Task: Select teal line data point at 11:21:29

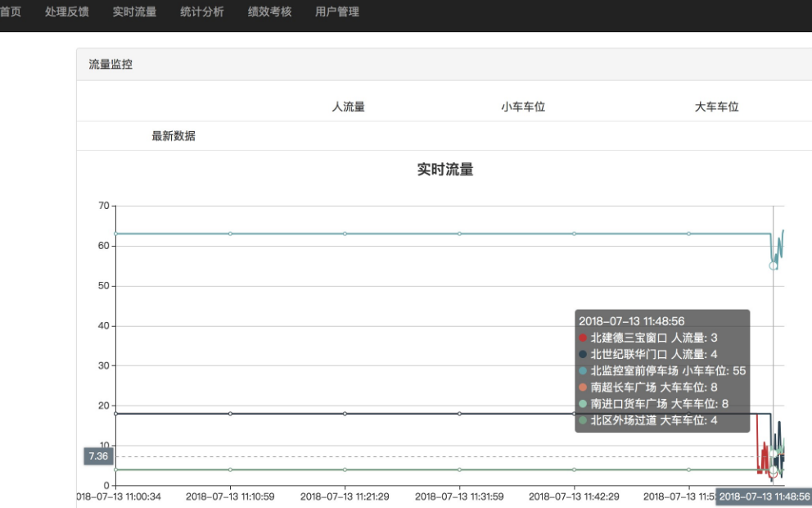Action: click(x=345, y=234)
